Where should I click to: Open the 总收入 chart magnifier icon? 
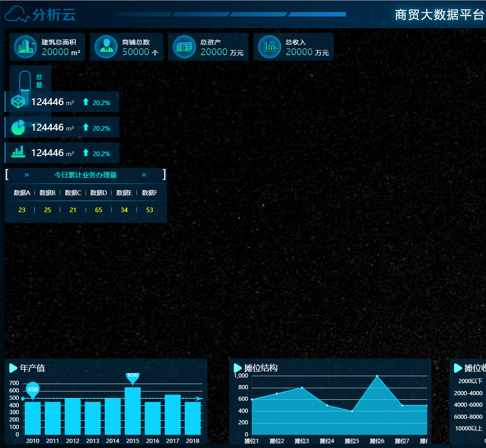click(x=269, y=47)
